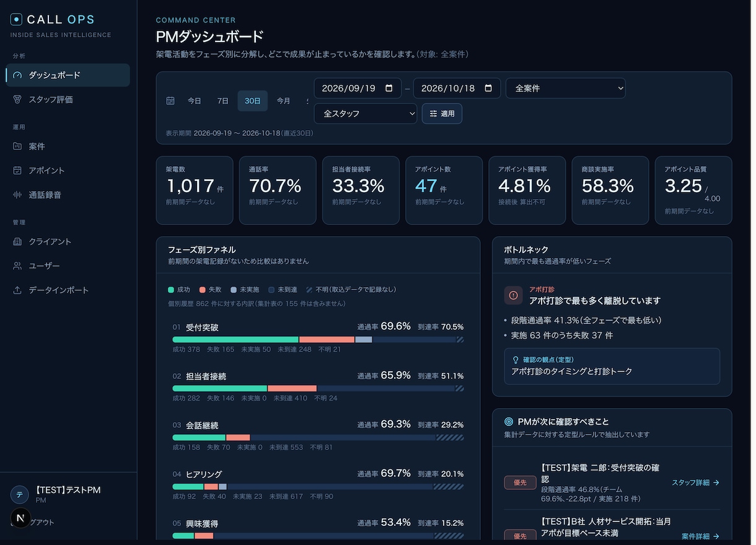Click the アポイント品質 3.25 KPI card

click(693, 190)
